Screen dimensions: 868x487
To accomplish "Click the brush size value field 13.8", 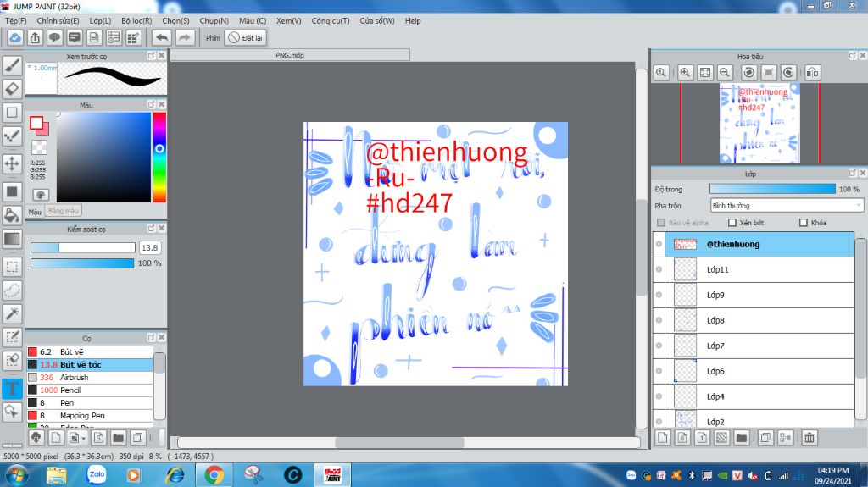I will point(149,247).
